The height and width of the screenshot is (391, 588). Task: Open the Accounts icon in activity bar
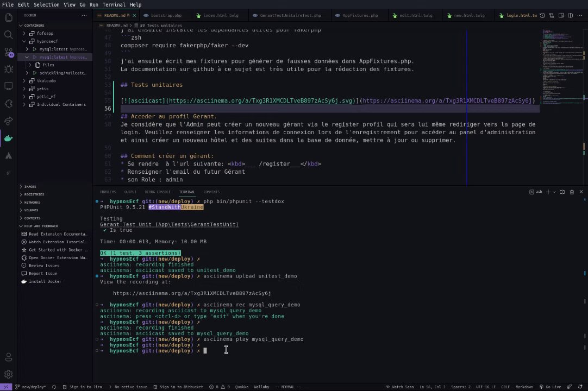click(8, 357)
